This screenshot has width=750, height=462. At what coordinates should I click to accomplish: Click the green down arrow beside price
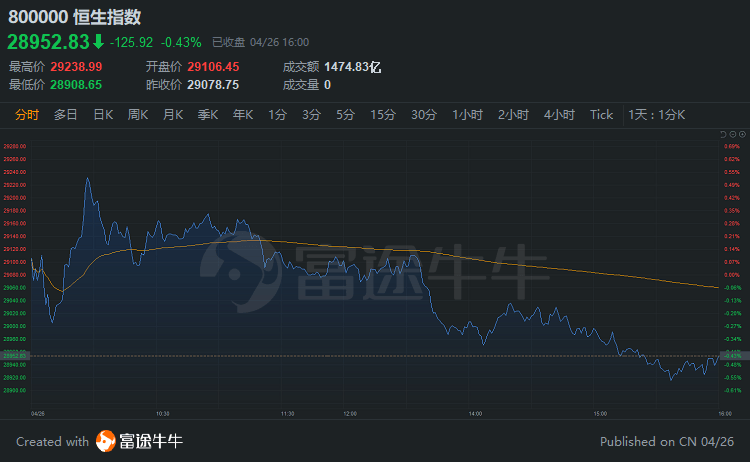[98, 42]
